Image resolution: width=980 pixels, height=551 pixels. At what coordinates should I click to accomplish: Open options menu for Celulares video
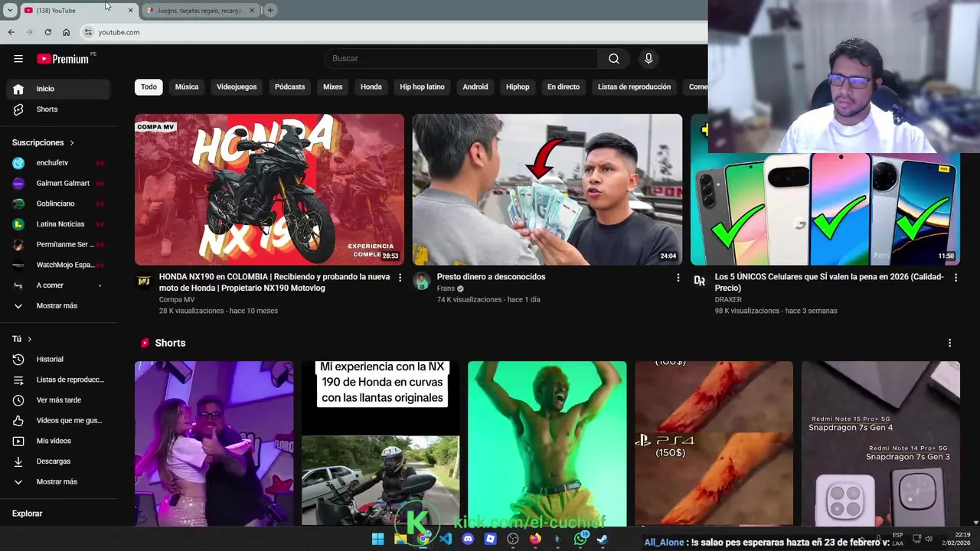click(955, 278)
